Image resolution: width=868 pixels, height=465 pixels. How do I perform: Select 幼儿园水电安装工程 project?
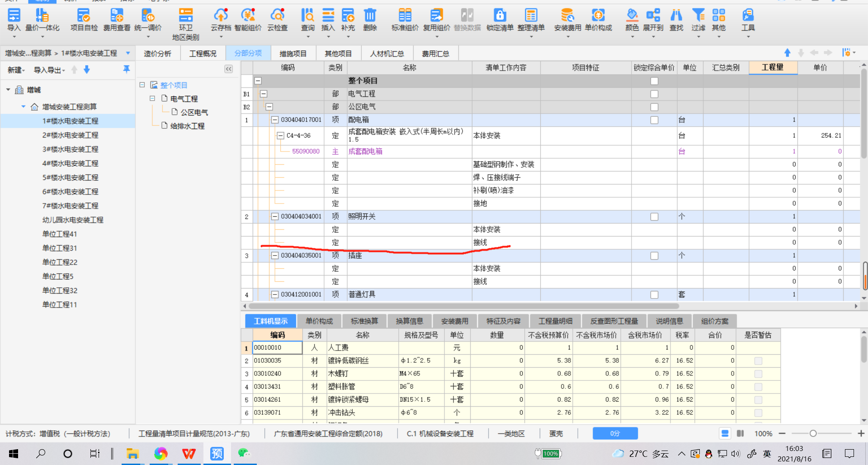coord(73,220)
